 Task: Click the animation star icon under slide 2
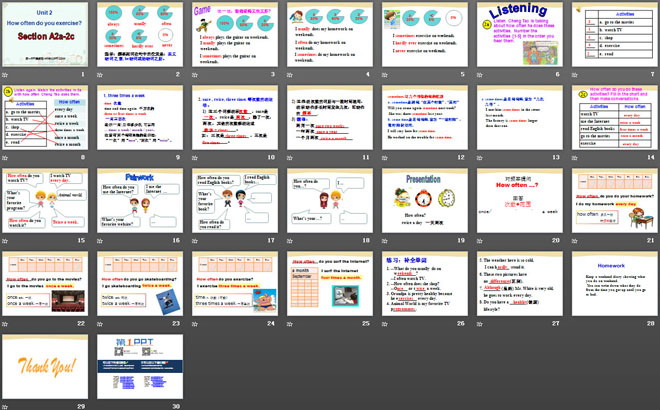(100, 75)
